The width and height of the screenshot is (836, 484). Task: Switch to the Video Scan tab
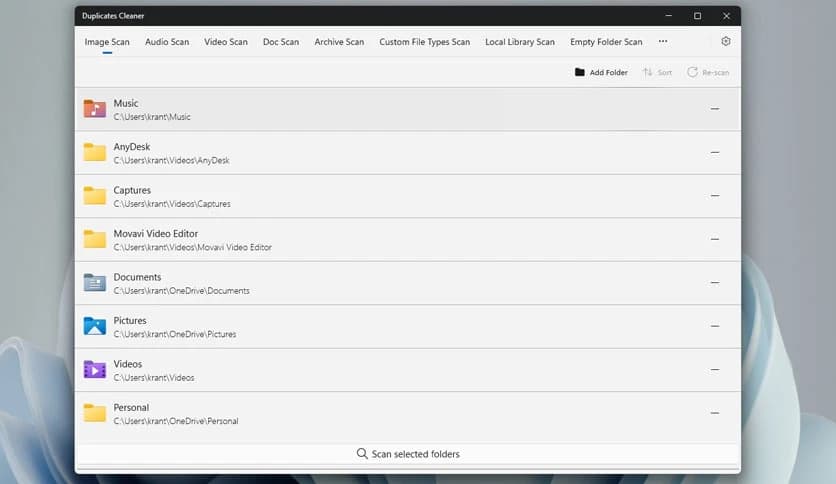[x=226, y=42]
